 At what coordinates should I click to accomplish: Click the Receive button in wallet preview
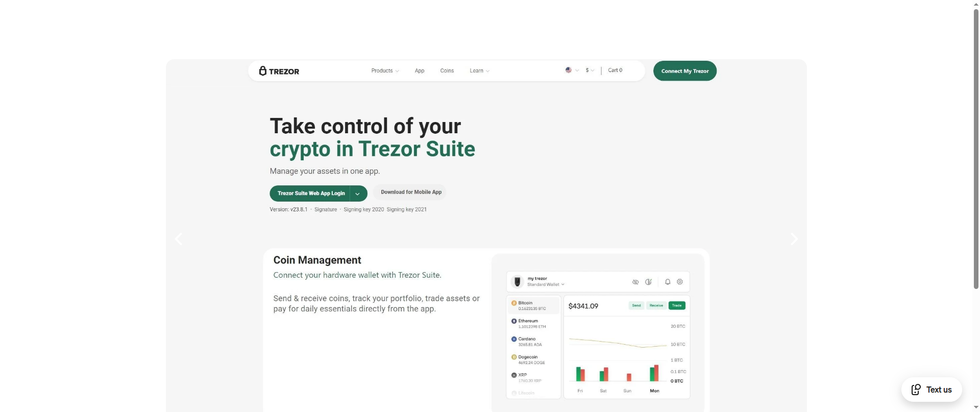[656, 306]
